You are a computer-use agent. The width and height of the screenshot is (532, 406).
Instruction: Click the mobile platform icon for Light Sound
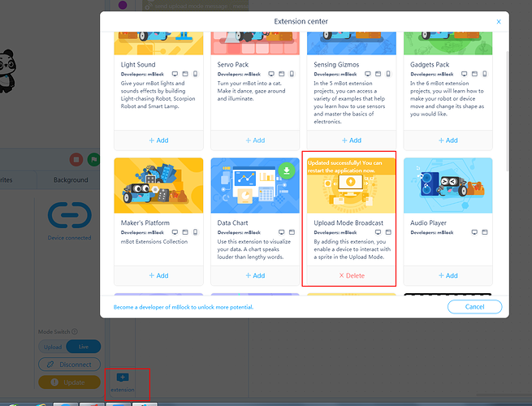pyautogui.click(x=196, y=74)
